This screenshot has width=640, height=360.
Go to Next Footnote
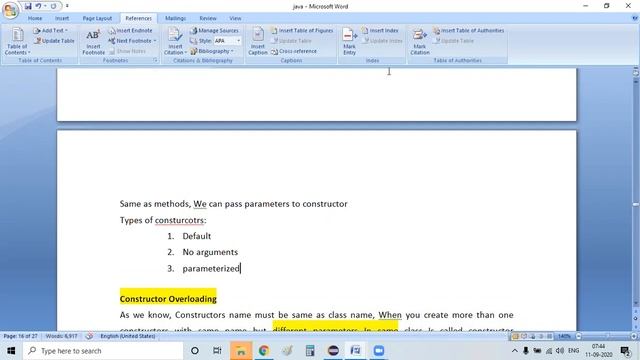click(x=130, y=41)
